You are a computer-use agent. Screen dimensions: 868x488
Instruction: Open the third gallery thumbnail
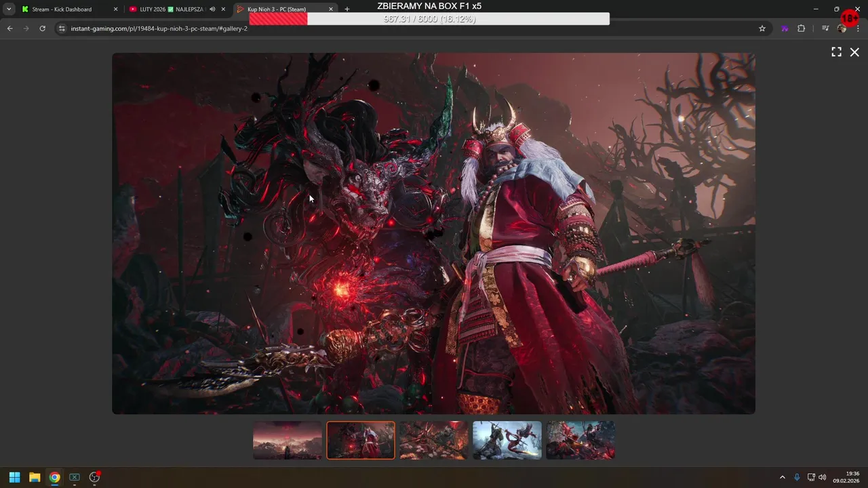click(434, 441)
